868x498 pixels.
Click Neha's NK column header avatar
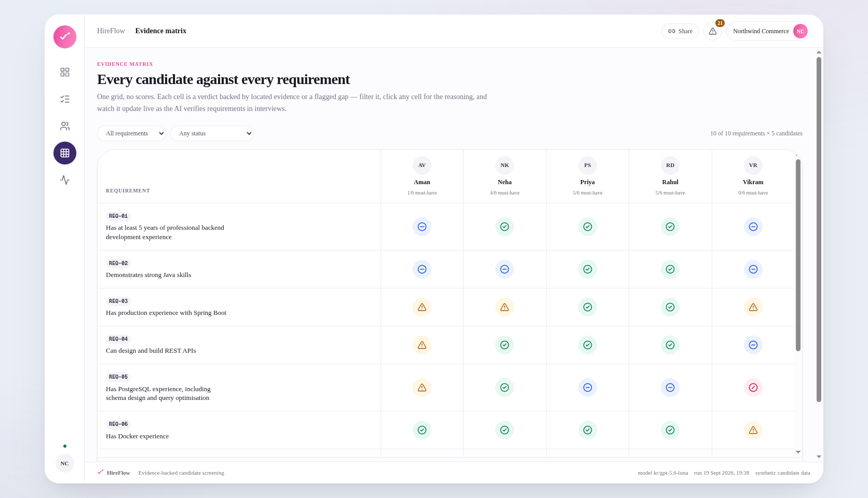(x=505, y=165)
